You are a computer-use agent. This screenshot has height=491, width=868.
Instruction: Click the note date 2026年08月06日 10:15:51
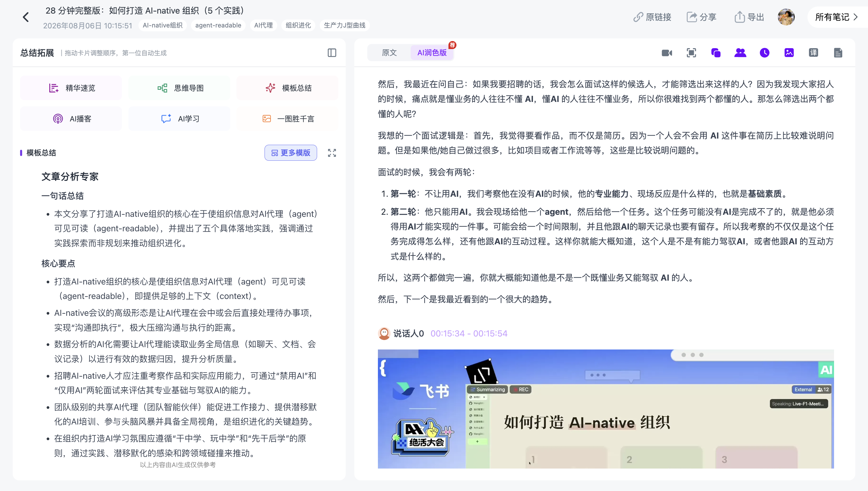tap(88, 26)
